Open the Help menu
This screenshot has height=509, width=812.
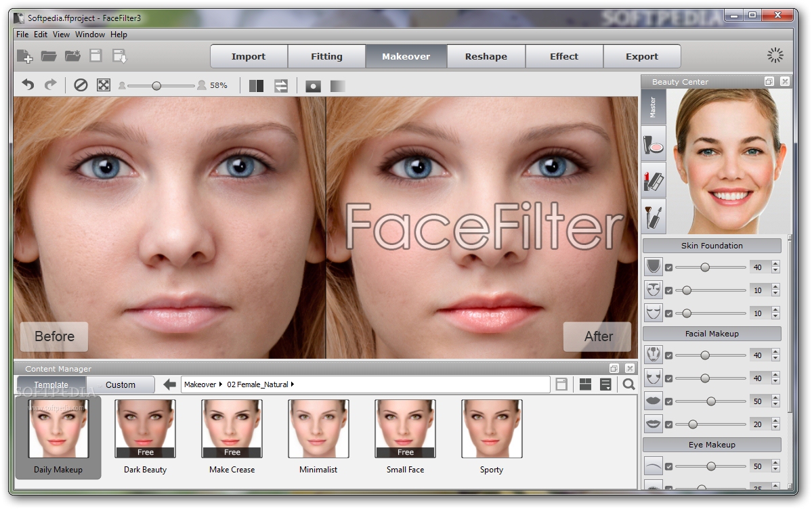click(119, 34)
